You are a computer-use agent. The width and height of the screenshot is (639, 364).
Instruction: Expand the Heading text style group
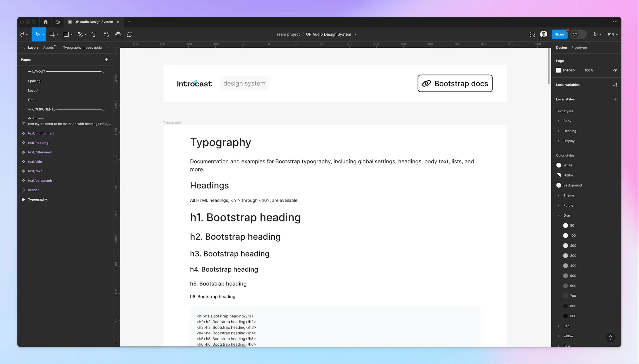(559, 131)
